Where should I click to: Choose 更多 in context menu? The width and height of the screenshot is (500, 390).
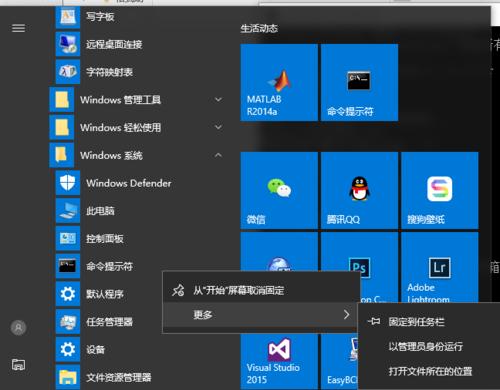tap(261, 314)
